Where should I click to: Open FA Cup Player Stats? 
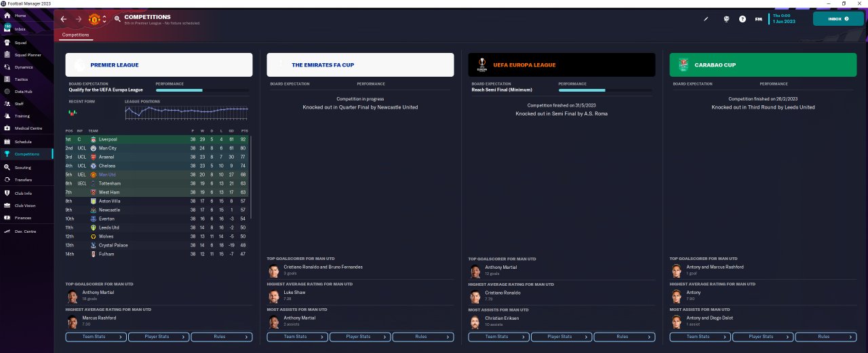click(359, 337)
